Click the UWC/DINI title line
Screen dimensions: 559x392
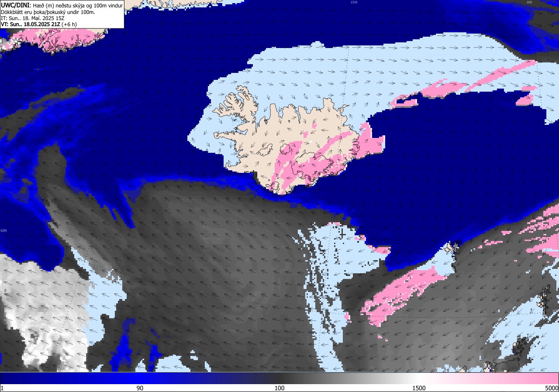pos(62,5)
